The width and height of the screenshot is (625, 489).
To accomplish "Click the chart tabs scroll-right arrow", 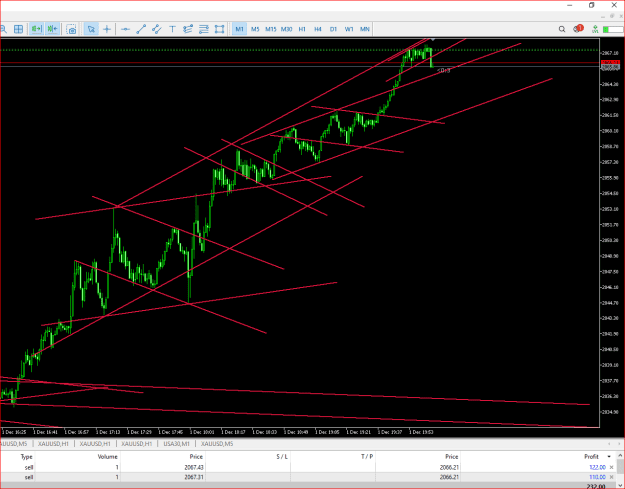I will click(619, 444).
